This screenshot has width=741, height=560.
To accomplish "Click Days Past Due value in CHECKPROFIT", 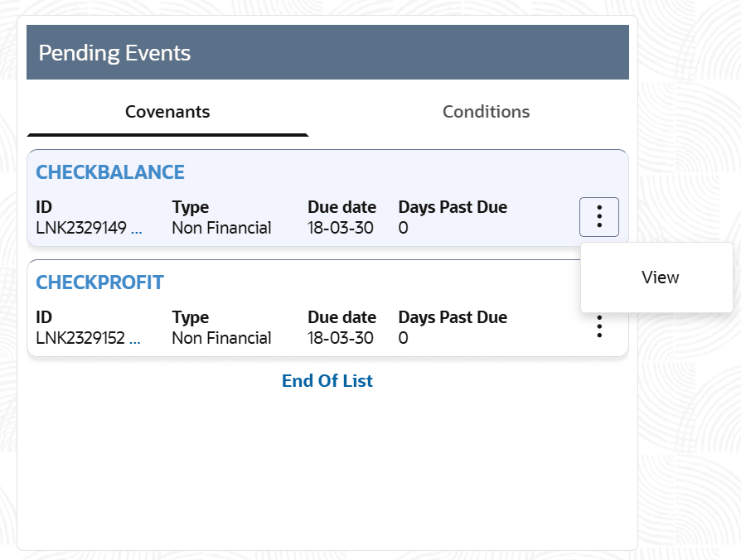I will (403, 338).
